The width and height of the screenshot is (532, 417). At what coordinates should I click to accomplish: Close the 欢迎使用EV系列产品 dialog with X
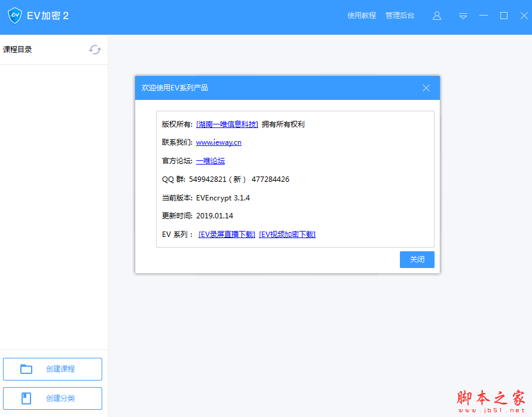click(x=426, y=88)
